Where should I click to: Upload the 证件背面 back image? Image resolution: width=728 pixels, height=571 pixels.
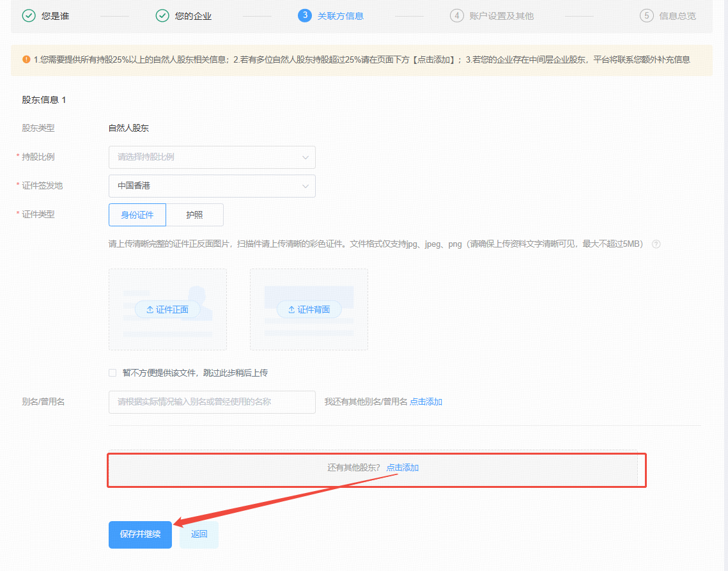(x=309, y=309)
